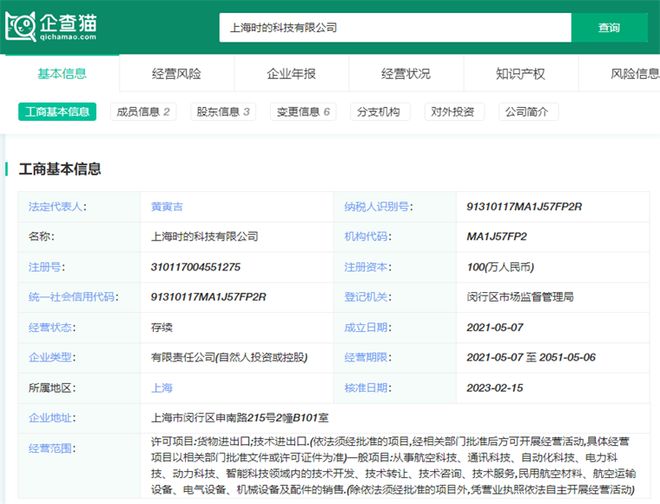This screenshot has width=660, height=504.
Task: Click the 机构代码 label
Action: tap(367, 237)
